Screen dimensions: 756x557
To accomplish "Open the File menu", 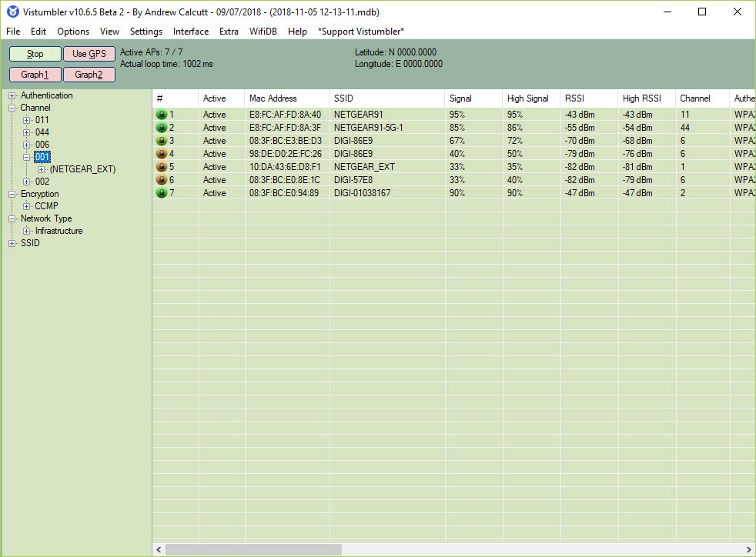I will 13,32.
